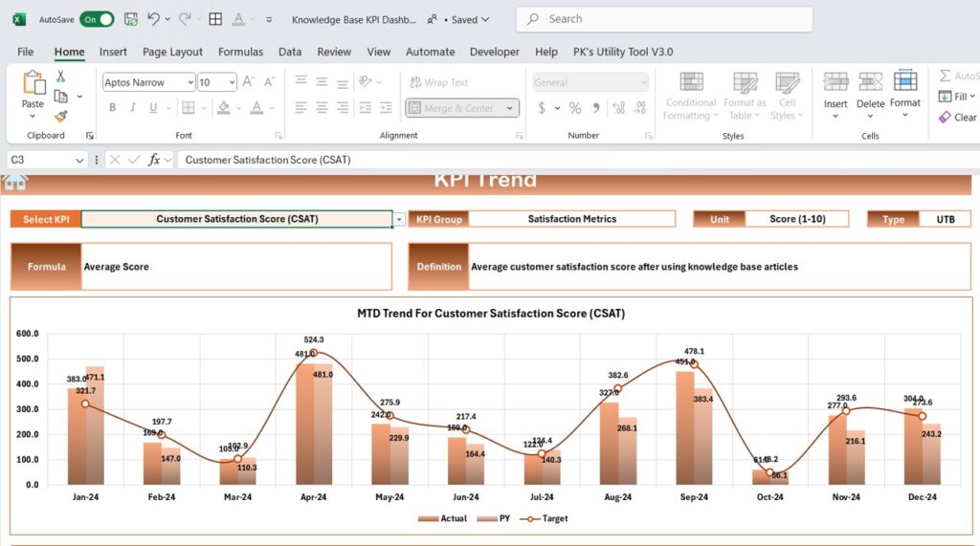The width and height of the screenshot is (980, 546).
Task: Apply the font color in Font group
Action: click(256, 107)
